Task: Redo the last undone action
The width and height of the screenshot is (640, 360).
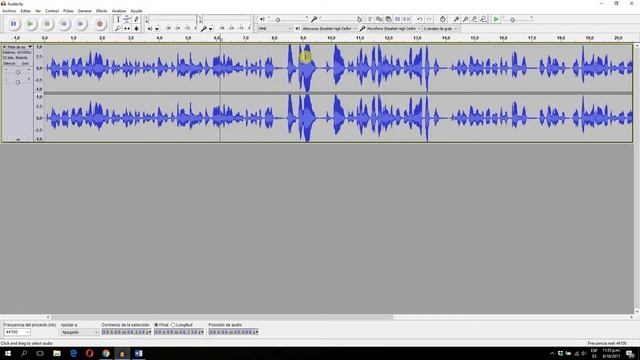Action: (429, 19)
